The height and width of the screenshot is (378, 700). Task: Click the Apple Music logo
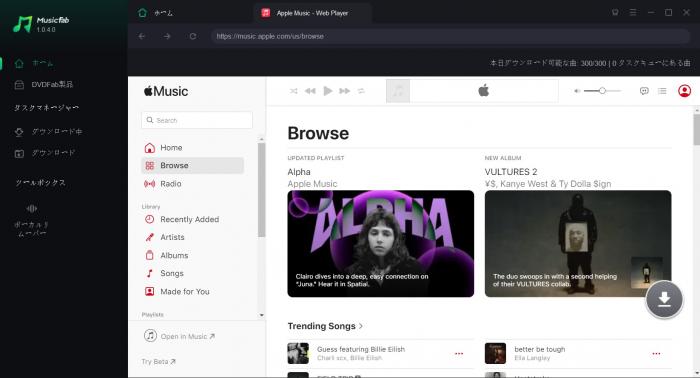coord(166,91)
